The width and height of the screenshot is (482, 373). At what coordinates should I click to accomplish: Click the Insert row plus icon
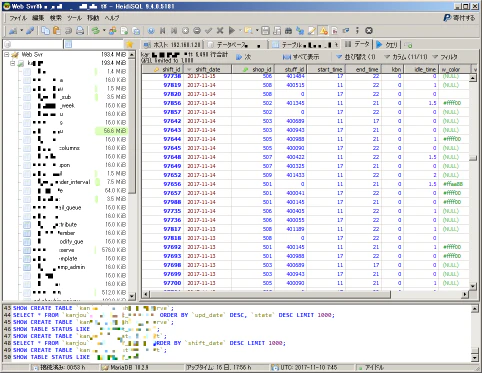pos(185,31)
